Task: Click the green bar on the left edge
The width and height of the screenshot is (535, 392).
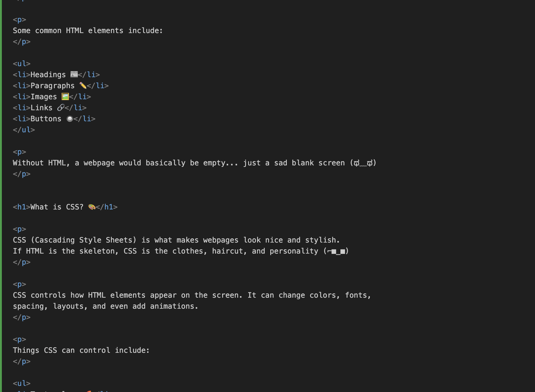Action: pyautogui.click(x=1, y=196)
